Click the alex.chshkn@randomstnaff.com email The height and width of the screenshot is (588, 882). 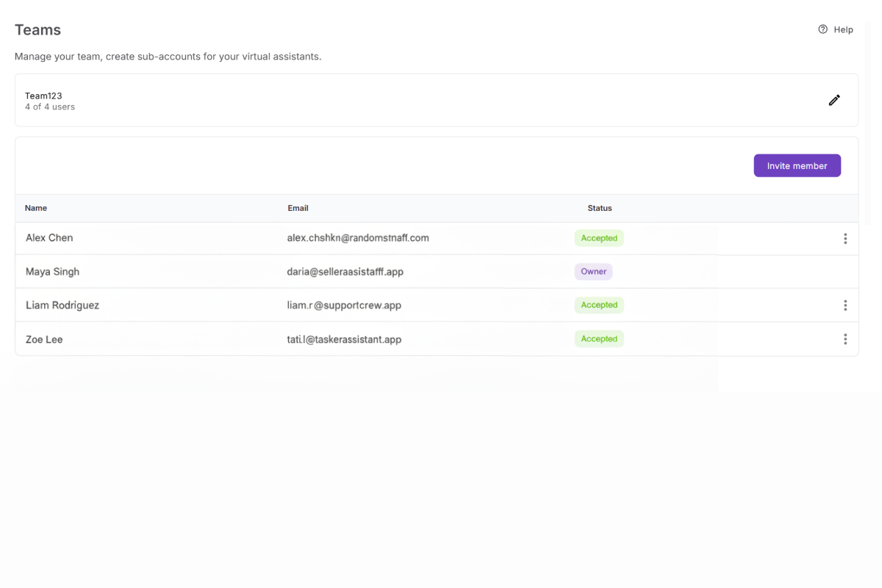pyautogui.click(x=358, y=238)
